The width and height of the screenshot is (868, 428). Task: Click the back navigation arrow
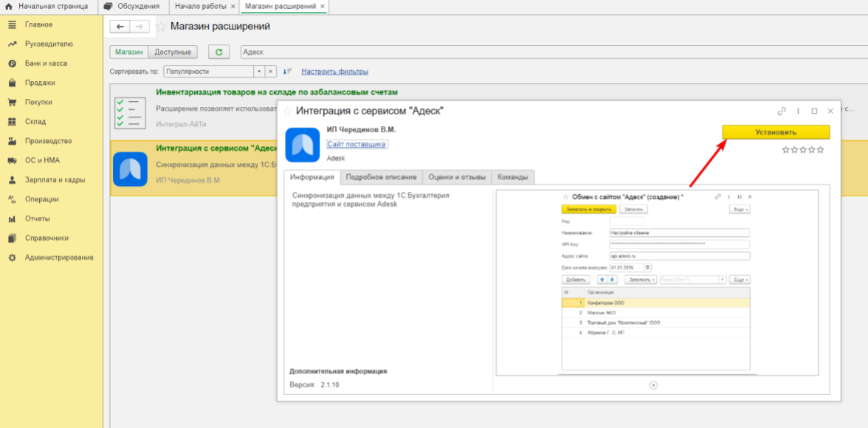[120, 27]
